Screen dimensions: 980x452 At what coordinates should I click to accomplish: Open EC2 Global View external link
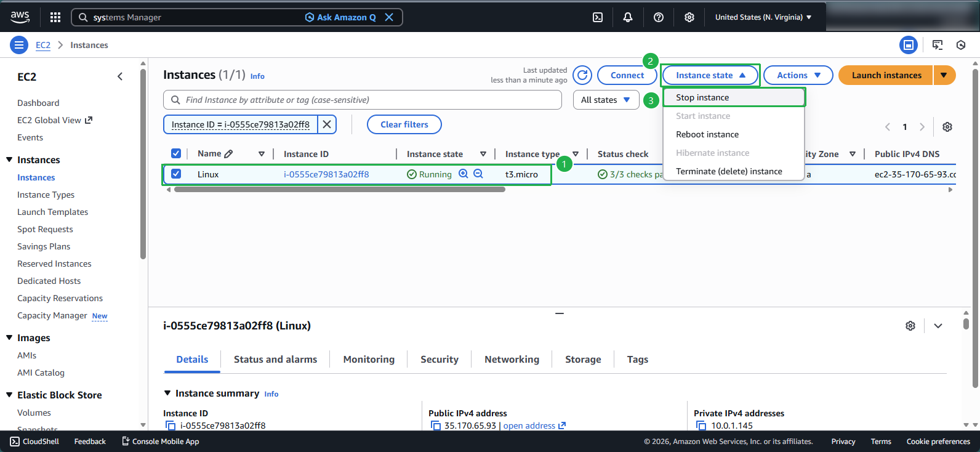pyautogui.click(x=55, y=120)
